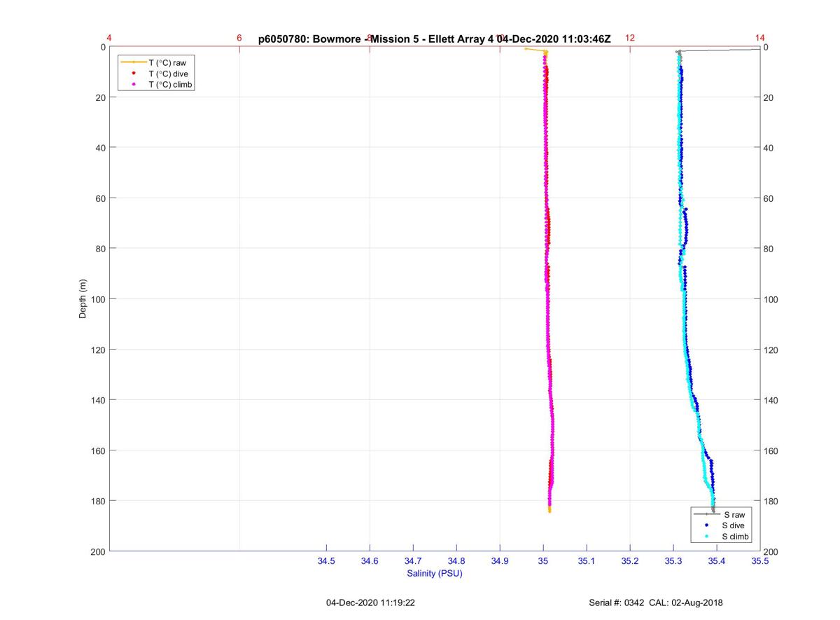Click the red '4' temperature tick label
The image size is (840, 620).
point(109,38)
